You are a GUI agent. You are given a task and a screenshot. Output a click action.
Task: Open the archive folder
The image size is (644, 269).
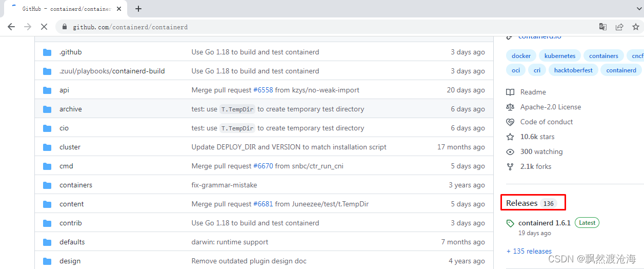(x=70, y=109)
